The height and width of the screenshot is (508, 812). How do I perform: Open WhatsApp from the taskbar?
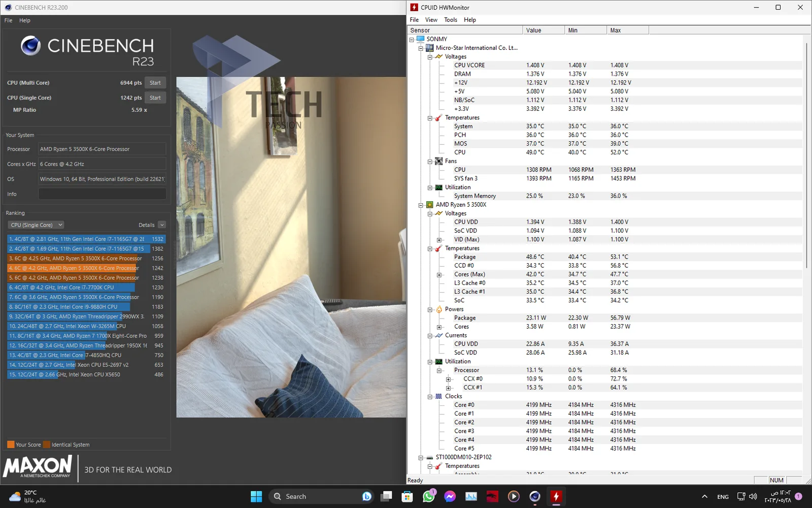click(x=429, y=496)
